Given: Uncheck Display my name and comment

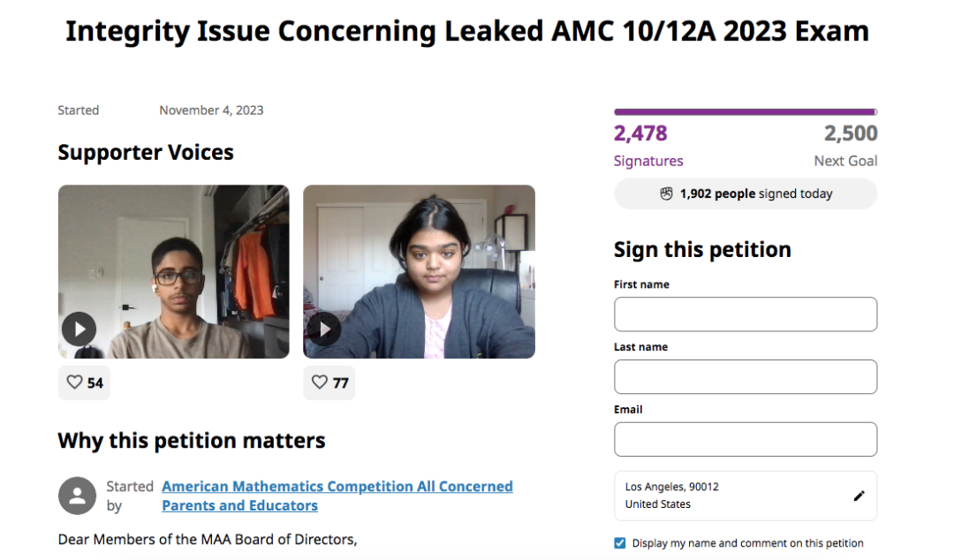Looking at the screenshot, I should 619,543.
